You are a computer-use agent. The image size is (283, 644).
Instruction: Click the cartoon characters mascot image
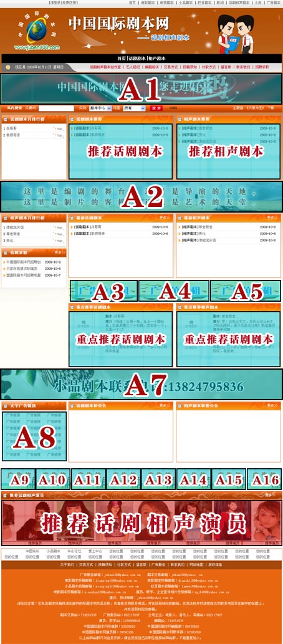[236, 34]
